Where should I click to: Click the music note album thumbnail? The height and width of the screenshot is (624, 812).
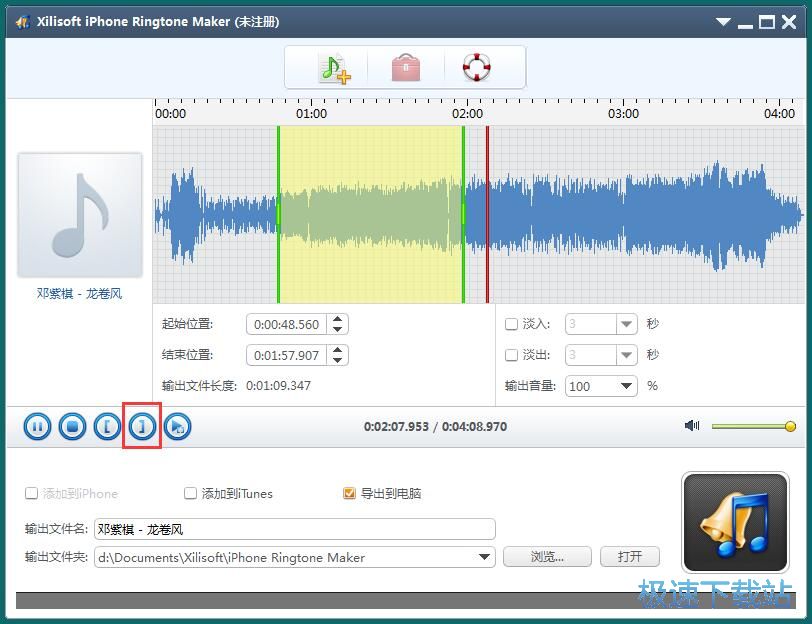[80, 215]
